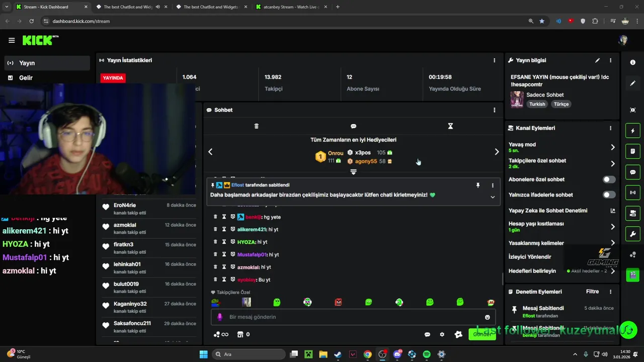Expand Takipçilere özel sohbet chevron
The height and width of the screenshot is (362, 644).
612,163
